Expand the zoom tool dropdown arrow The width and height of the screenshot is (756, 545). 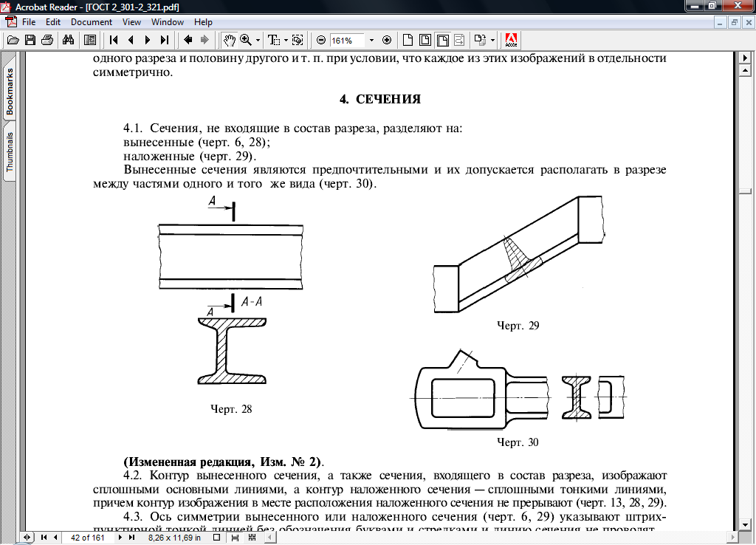tap(258, 41)
